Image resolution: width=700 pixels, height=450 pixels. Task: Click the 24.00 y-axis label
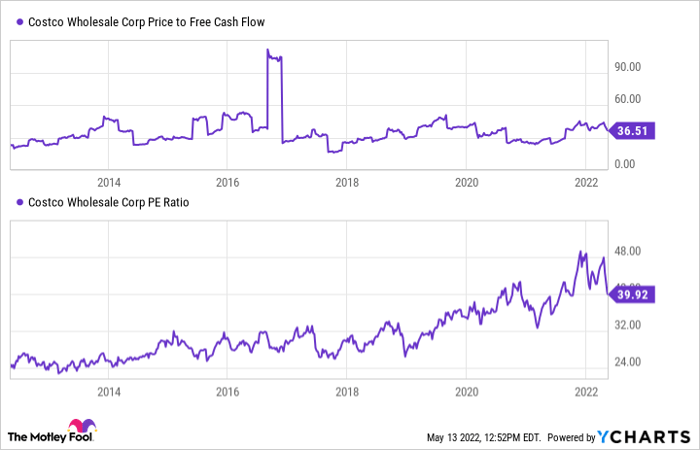(628, 362)
